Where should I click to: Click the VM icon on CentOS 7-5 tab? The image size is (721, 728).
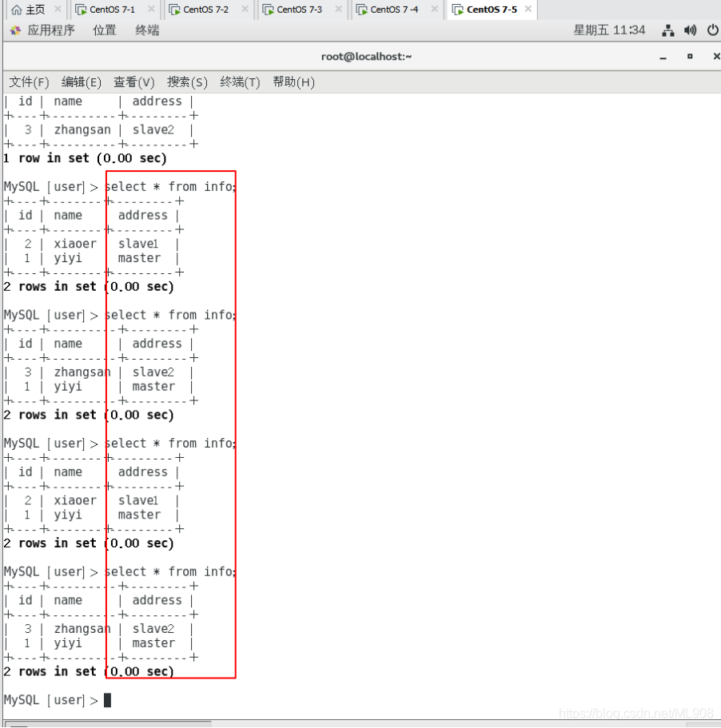[457, 10]
